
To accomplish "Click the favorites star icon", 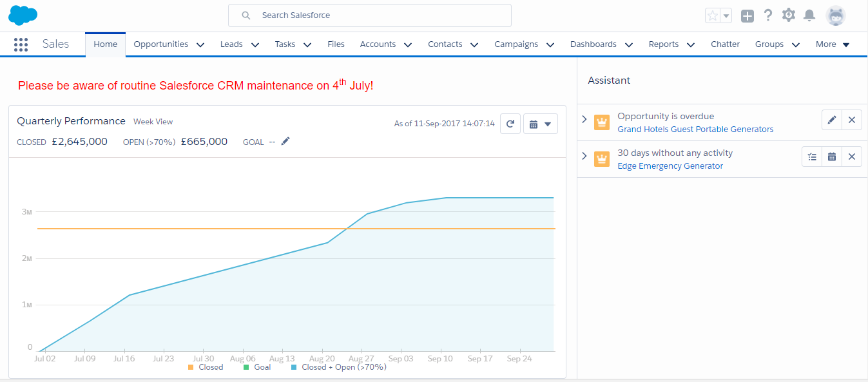I will (x=713, y=15).
